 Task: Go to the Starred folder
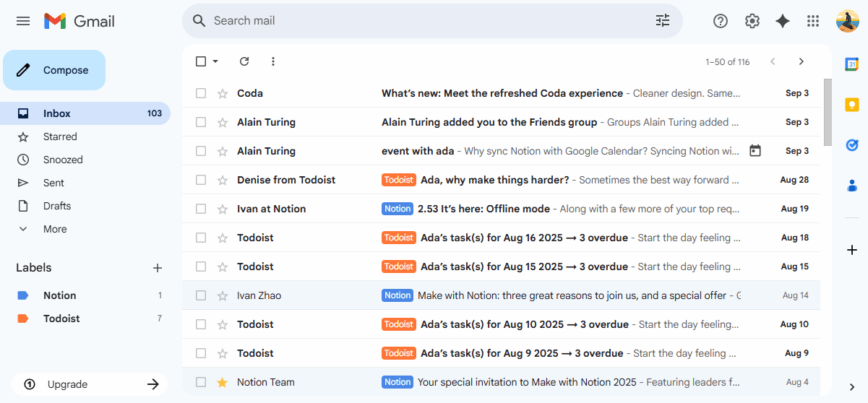pos(59,136)
